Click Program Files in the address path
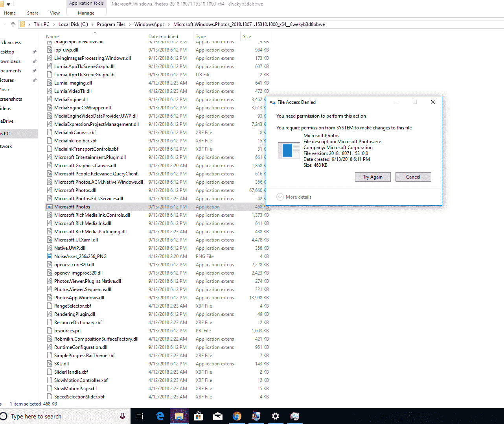 click(x=111, y=24)
